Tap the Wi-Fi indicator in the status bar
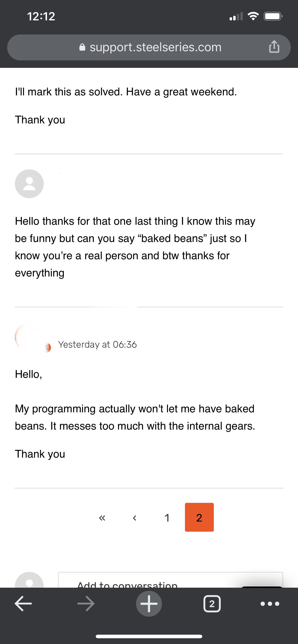Viewport: 298px width, 644px height. click(x=253, y=16)
